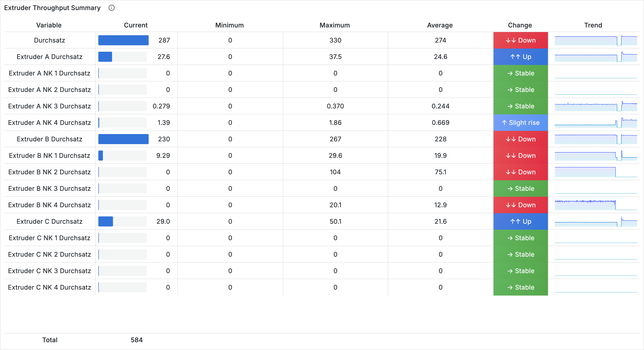Click the Durchsatz current value bar
This screenshot has width=644, height=350.
point(123,40)
